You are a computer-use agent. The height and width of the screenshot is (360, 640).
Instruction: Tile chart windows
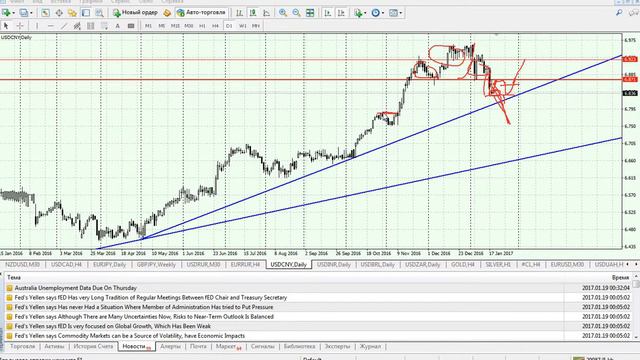click(x=310, y=13)
